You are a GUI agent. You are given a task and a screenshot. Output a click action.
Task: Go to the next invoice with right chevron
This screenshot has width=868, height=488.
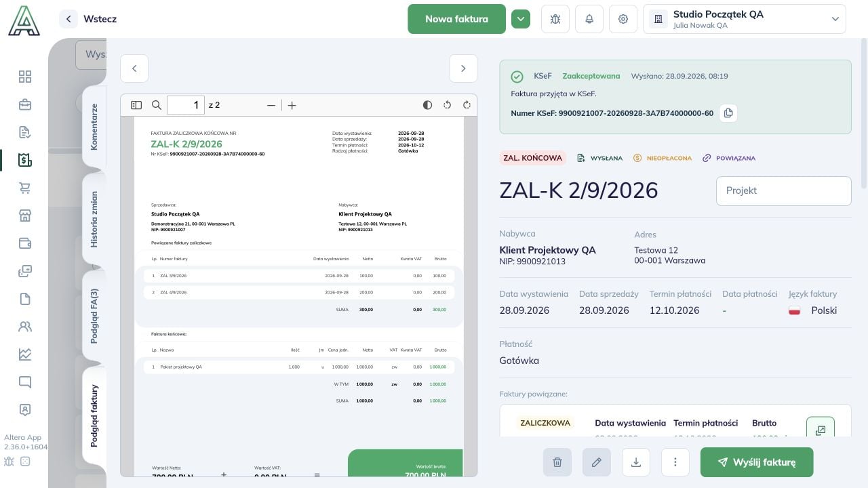coord(463,68)
